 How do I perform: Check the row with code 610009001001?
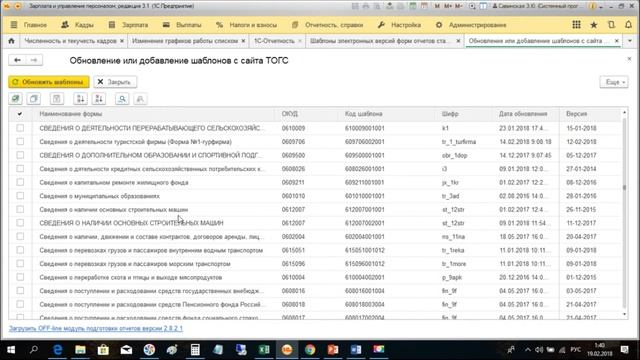point(20,128)
